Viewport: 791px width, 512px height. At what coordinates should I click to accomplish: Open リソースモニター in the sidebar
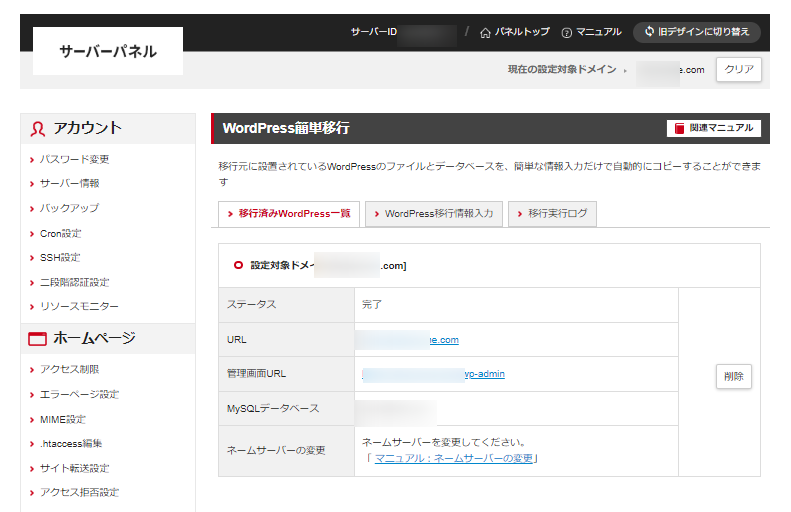[80, 307]
